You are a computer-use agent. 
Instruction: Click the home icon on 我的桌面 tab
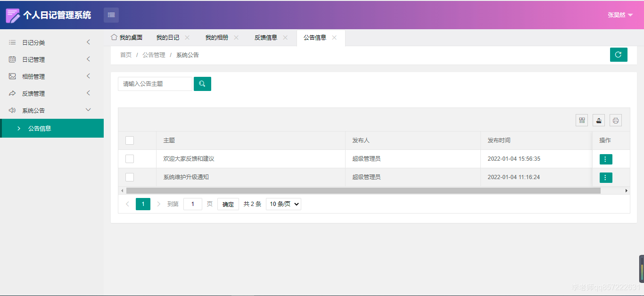tap(114, 37)
